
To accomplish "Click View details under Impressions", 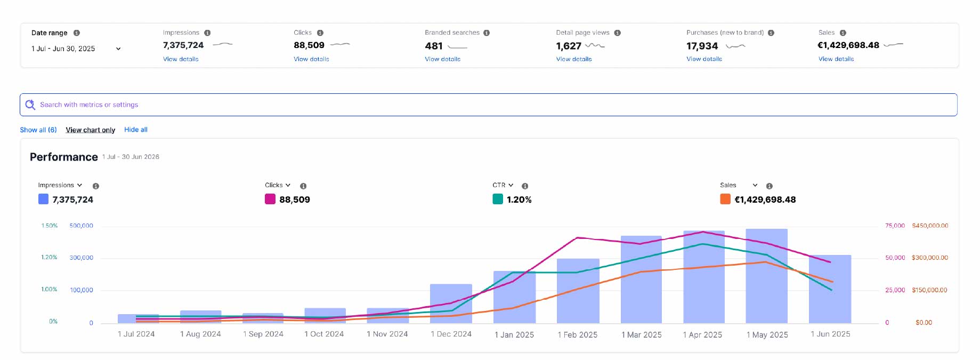I will (181, 59).
